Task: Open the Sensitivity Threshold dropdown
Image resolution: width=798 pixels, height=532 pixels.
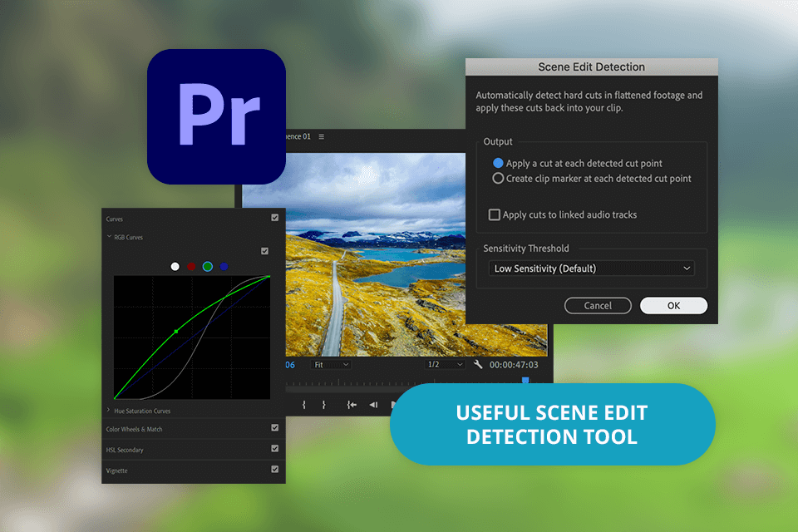Action: pyautogui.click(x=591, y=268)
